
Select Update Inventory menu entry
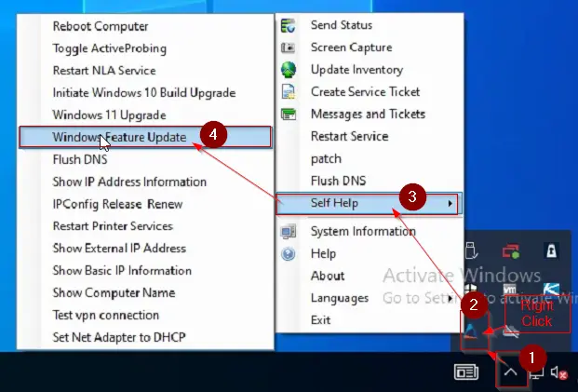(x=369, y=70)
